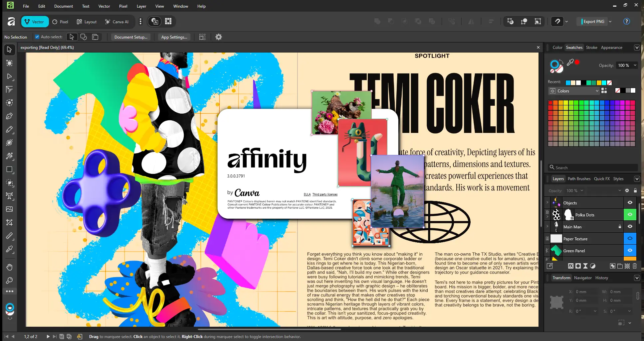Image resolution: width=644 pixels, height=341 pixels.
Task: Click the lock icon in Layers panel header
Action: click(x=635, y=190)
